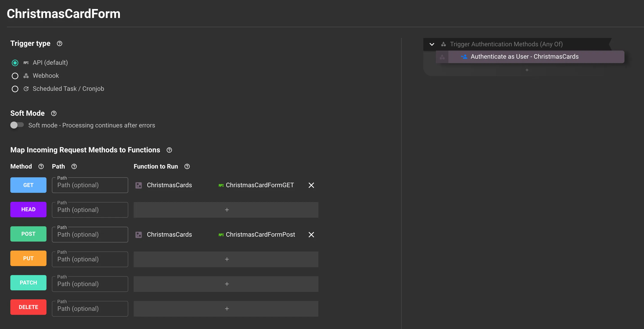
Task: Select Authenticate as User - ChristmasCards item
Action: [x=524, y=57]
